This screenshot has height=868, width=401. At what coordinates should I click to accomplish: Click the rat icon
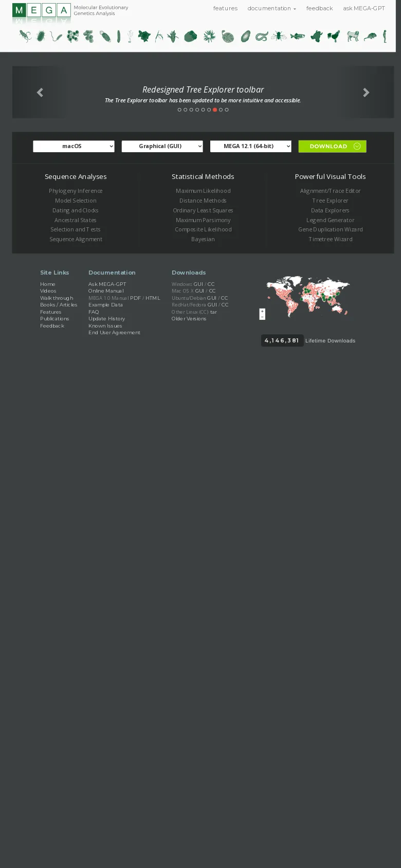click(370, 37)
